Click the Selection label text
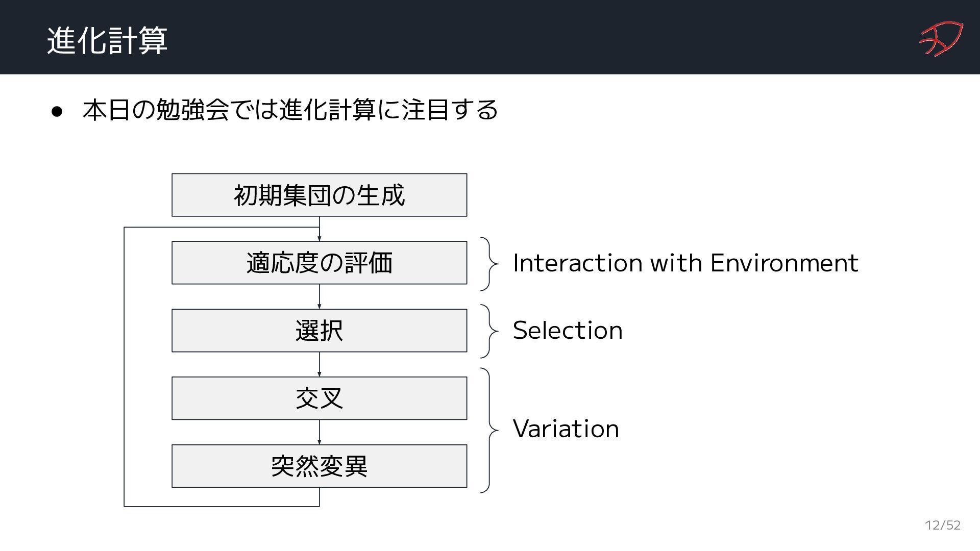This screenshot has height=551, width=980. (x=568, y=330)
